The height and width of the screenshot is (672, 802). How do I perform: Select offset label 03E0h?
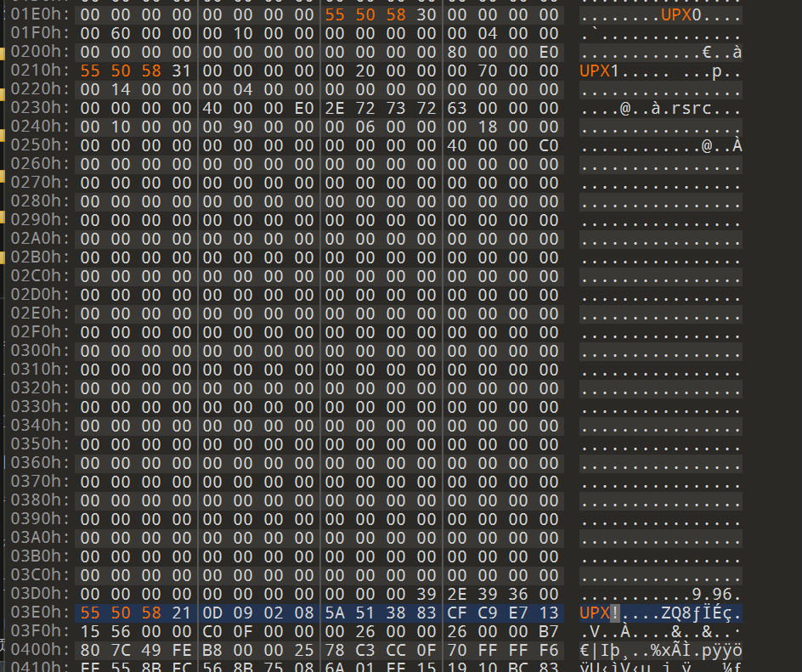(x=39, y=613)
